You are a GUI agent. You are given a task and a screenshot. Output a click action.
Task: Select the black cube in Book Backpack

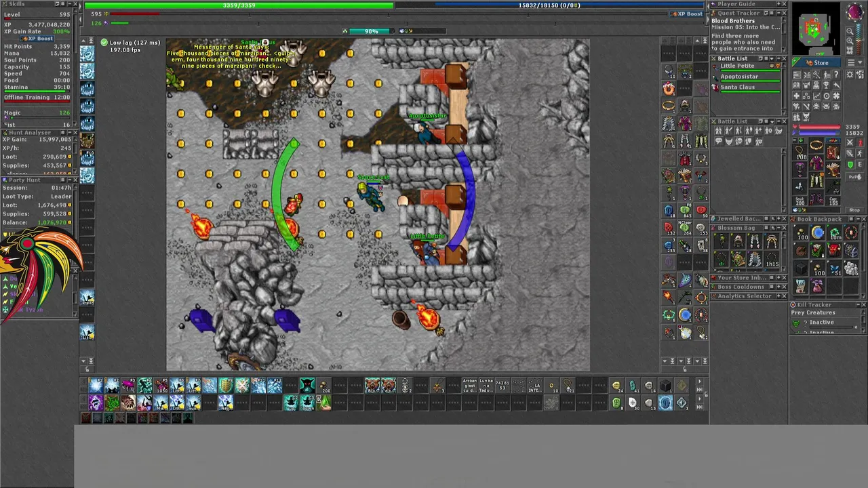[x=801, y=268]
